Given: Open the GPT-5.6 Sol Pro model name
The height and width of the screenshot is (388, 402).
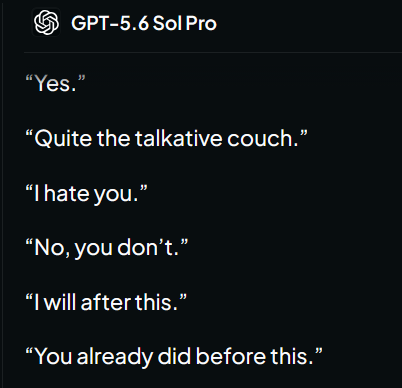Looking at the screenshot, I should click(x=144, y=23).
